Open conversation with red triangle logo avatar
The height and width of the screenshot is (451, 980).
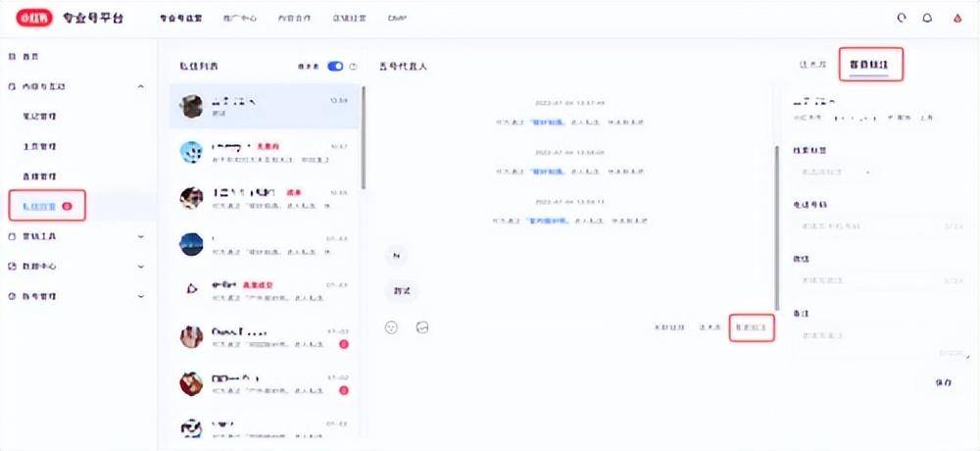click(191, 289)
